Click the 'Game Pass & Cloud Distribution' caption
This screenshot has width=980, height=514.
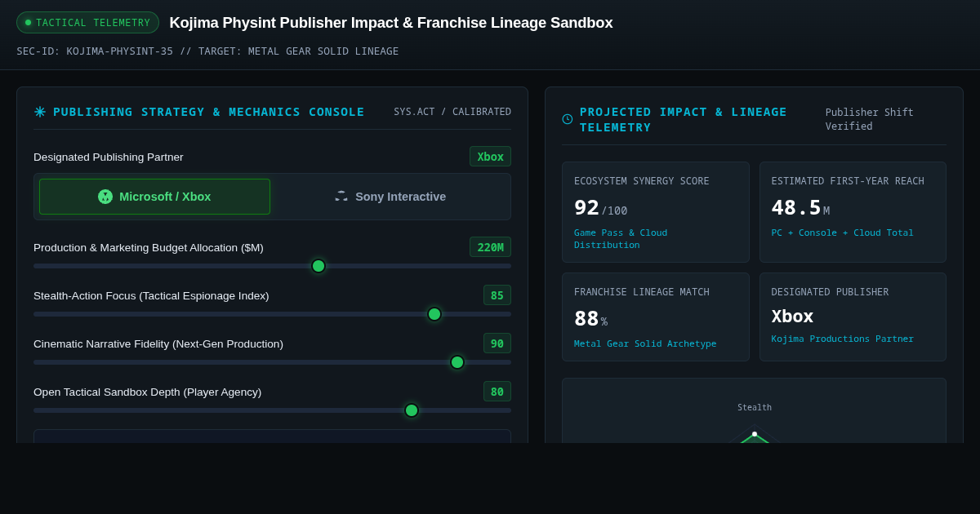[x=621, y=239]
